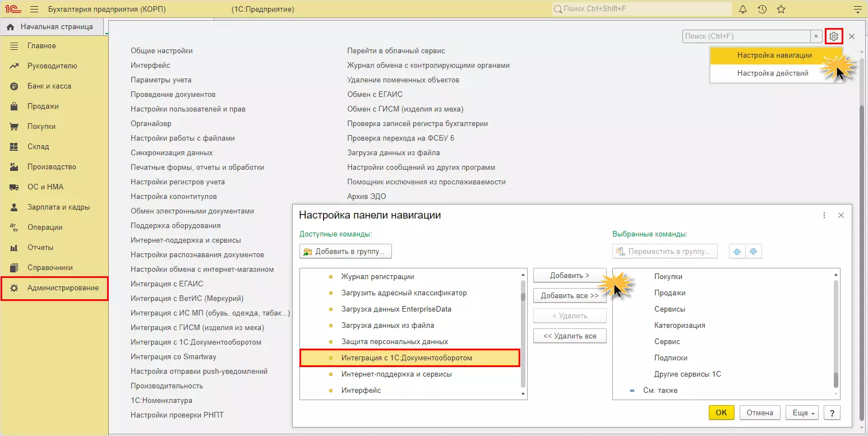
Task: Open the Производительность link
Action: 167,386
